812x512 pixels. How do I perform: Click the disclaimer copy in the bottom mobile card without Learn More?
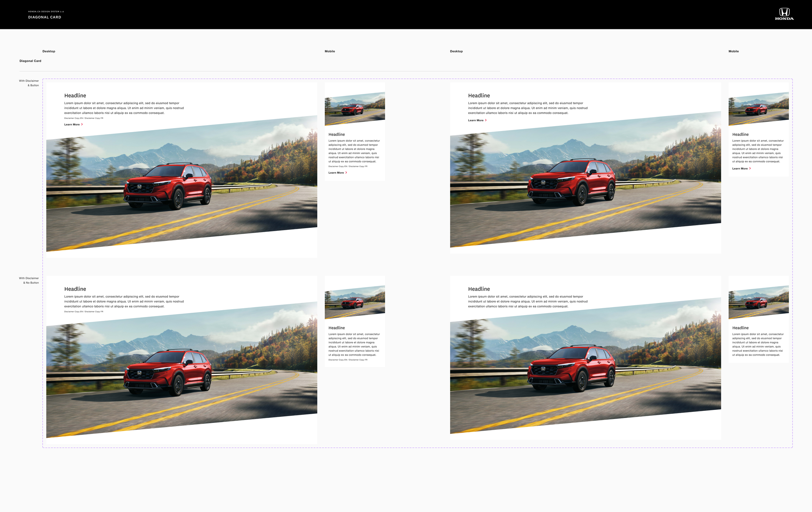tap(348, 360)
